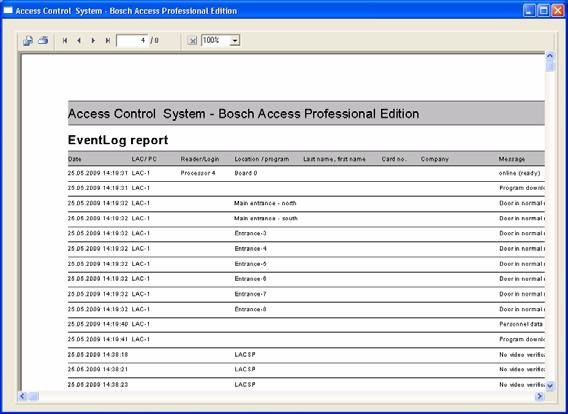568x414 pixels.
Task: Click the report title banner text
Action: point(243,114)
